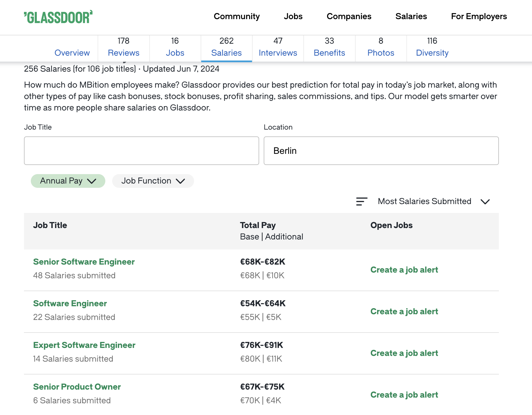
Task: Create a job alert for Software Engineer row
Action: click(x=404, y=311)
